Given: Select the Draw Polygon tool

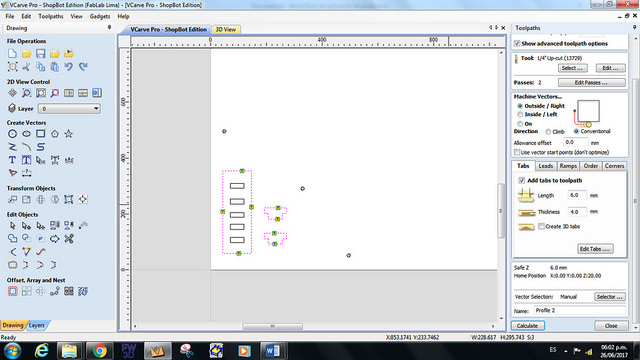Looking at the screenshot, I should (55, 134).
